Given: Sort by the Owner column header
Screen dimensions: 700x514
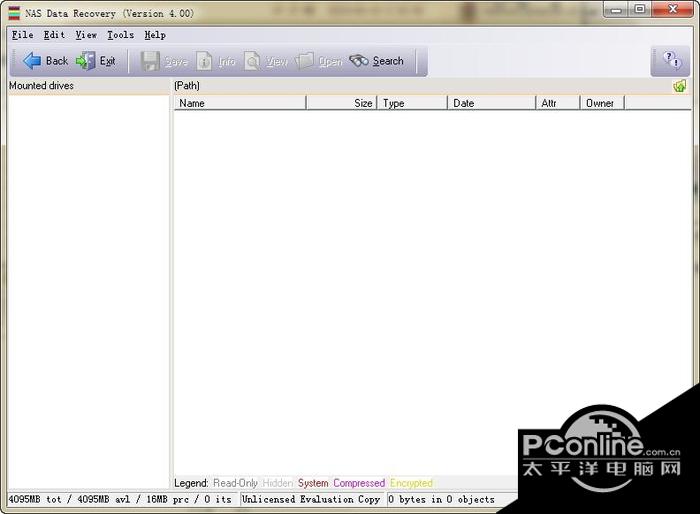Looking at the screenshot, I should 602,103.
